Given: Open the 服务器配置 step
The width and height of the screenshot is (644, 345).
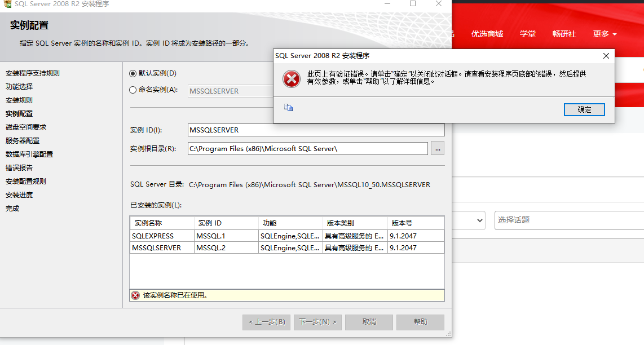Looking at the screenshot, I should click(23, 141).
